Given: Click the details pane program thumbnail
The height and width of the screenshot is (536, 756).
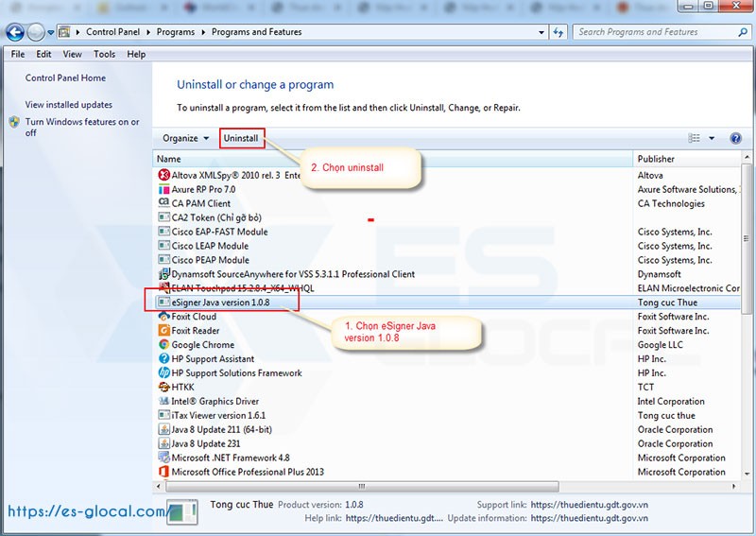Looking at the screenshot, I should pos(182,510).
